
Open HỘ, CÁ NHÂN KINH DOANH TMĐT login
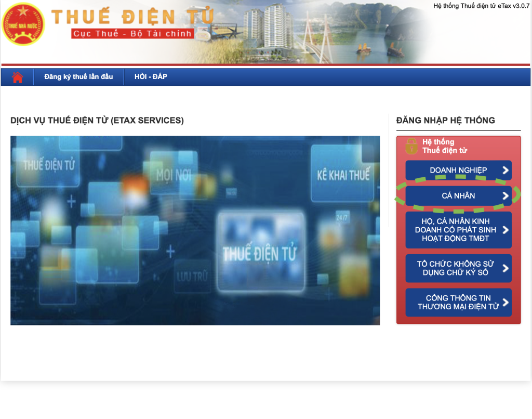(456, 230)
